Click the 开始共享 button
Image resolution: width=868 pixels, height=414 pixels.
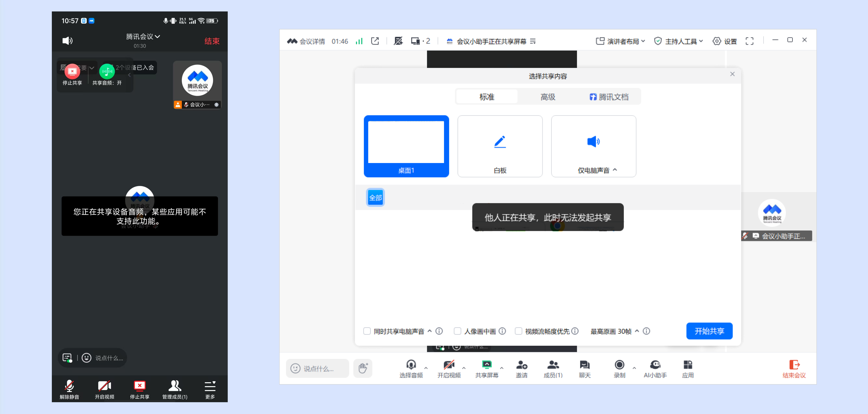709,331
